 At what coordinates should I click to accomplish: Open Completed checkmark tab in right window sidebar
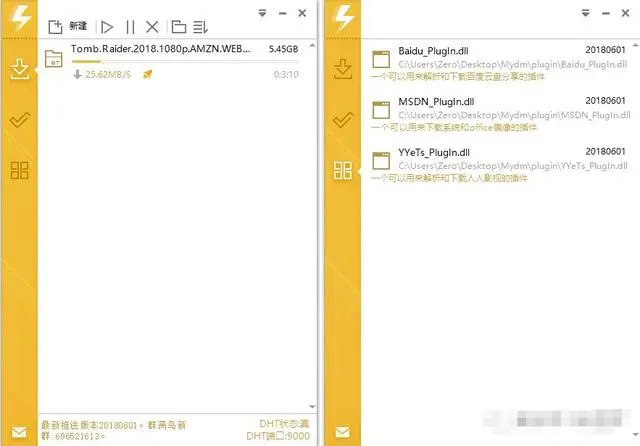[342, 120]
